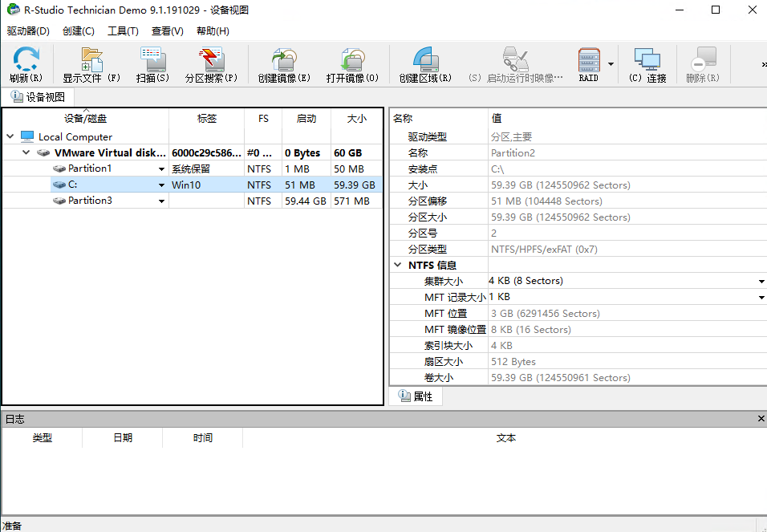Image resolution: width=767 pixels, height=532 pixels.
Task: Click the Partition1 disk icon
Action: point(59,169)
